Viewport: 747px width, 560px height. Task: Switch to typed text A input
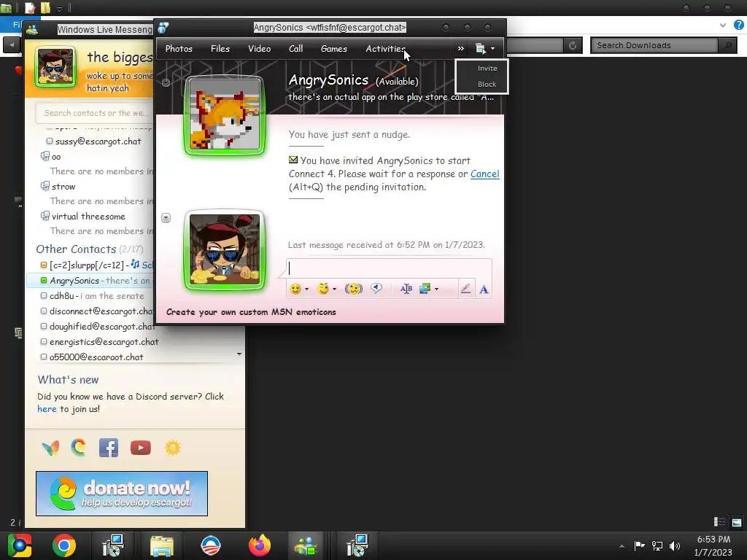click(x=484, y=289)
